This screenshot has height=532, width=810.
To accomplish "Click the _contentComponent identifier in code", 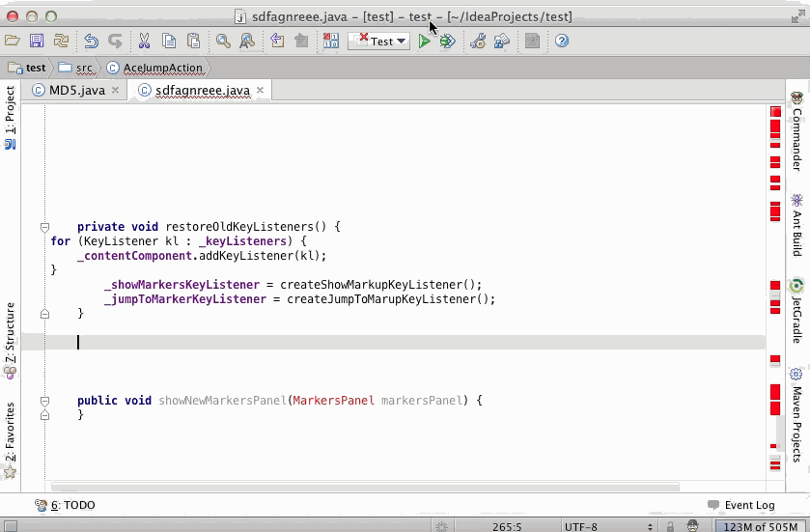I will pos(137,256).
